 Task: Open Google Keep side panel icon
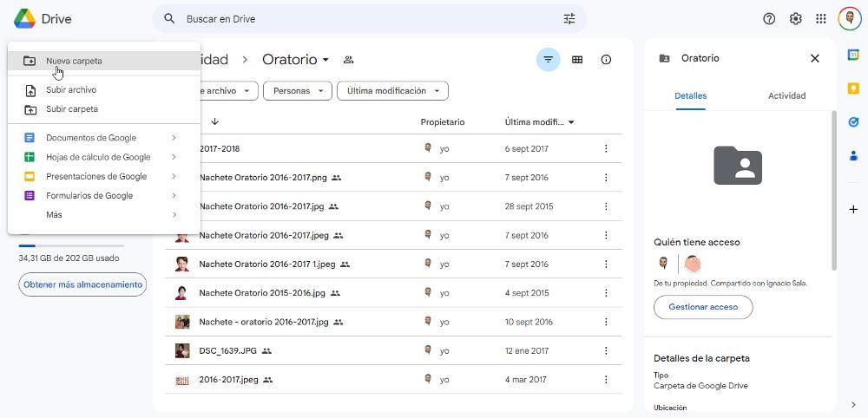point(853,88)
